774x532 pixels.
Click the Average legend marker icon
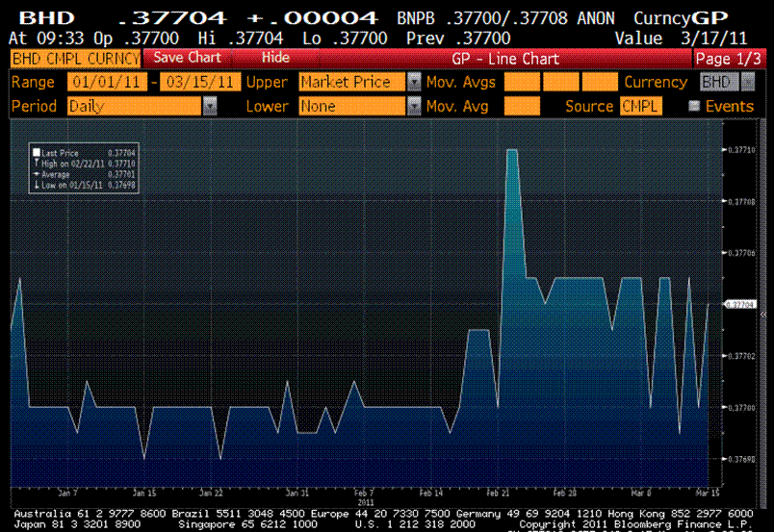coord(36,174)
